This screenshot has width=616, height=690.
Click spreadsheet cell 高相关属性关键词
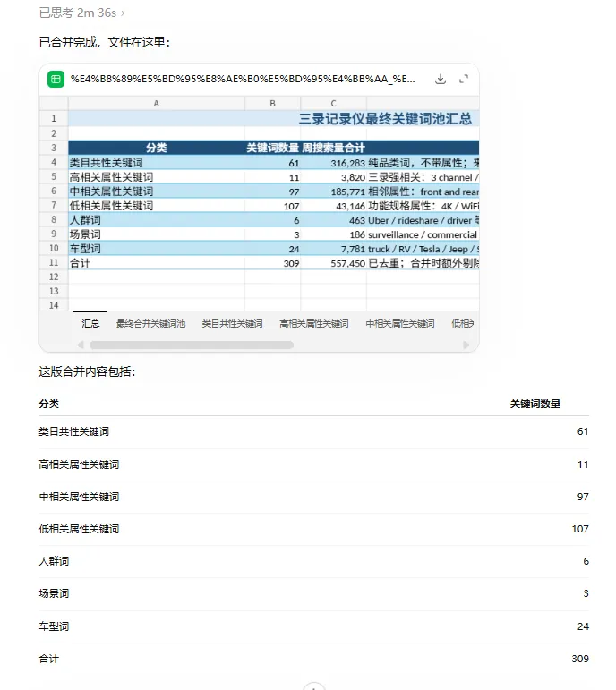pos(157,177)
